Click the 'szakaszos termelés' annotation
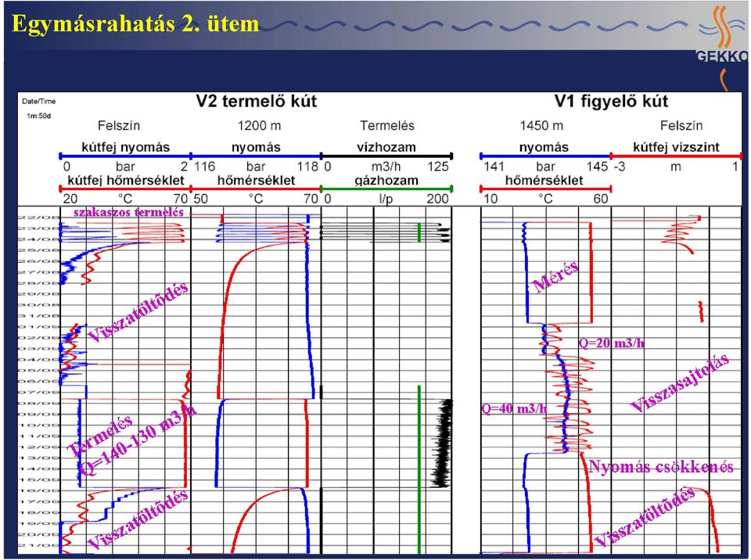Image resolution: width=751 pixels, height=560 pixels. [x=129, y=212]
